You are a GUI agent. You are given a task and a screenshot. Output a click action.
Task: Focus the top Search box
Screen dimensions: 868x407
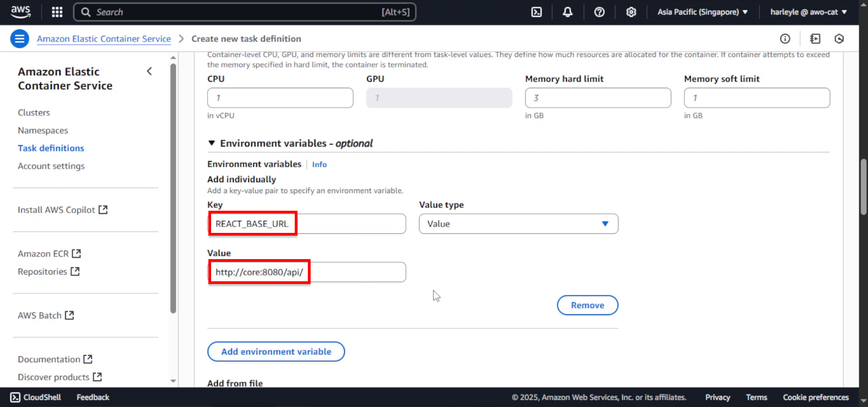point(245,12)
